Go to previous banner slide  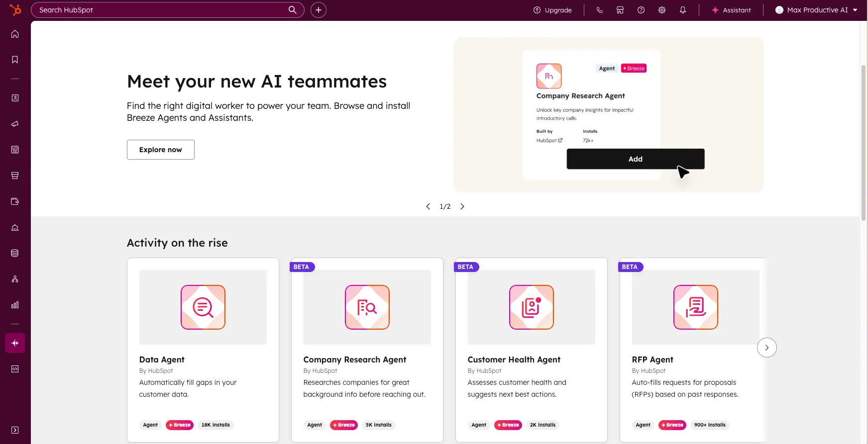pyautogui.click(x=428, y=206)
